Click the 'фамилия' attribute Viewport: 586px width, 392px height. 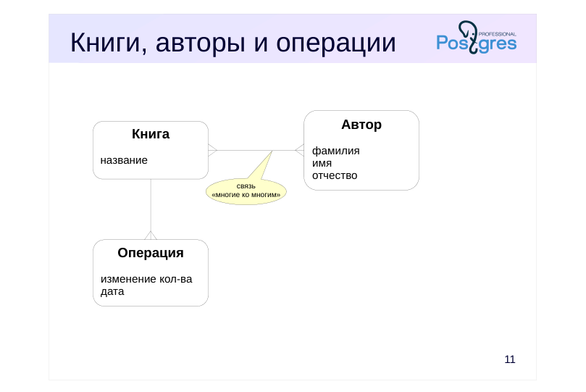(335, 151)
